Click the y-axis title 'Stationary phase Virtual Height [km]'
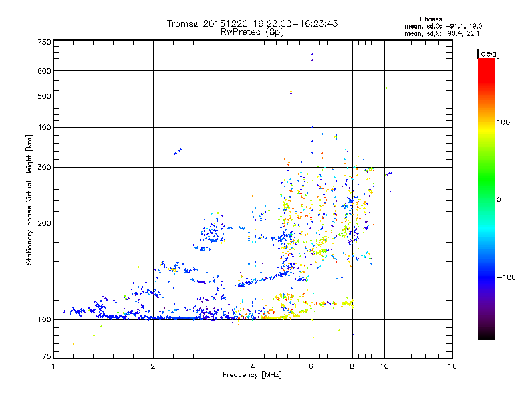Screen dimensions: 532x399 click(x=29, y=199)
